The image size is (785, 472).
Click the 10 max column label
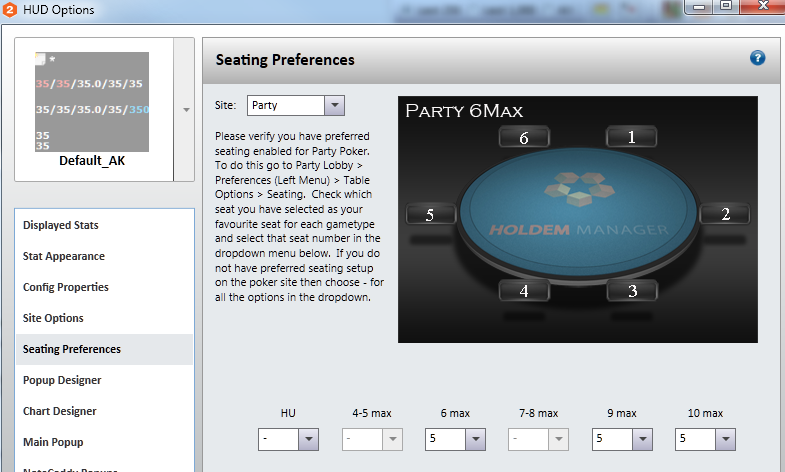(705, 413)
